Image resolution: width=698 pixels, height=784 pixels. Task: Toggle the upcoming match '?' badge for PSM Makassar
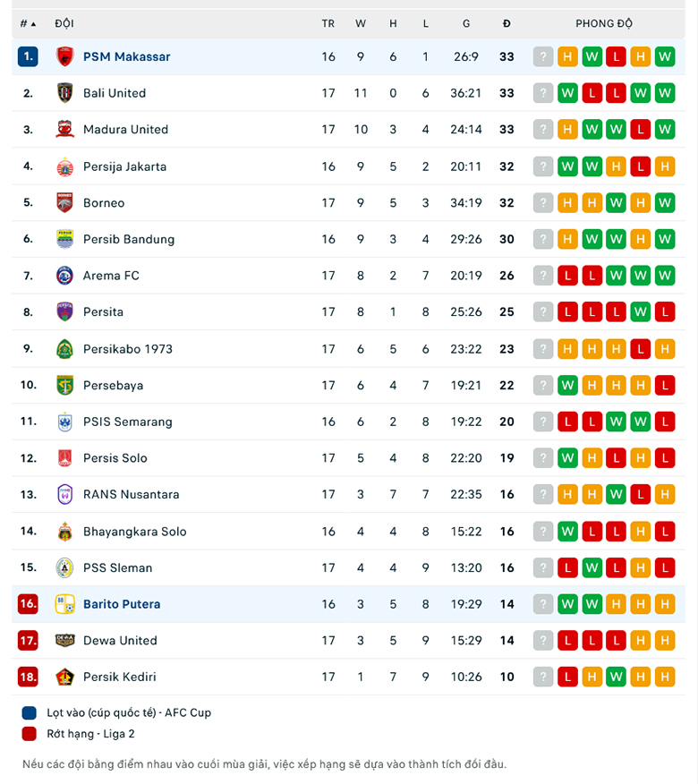click(x=543, y=56)
